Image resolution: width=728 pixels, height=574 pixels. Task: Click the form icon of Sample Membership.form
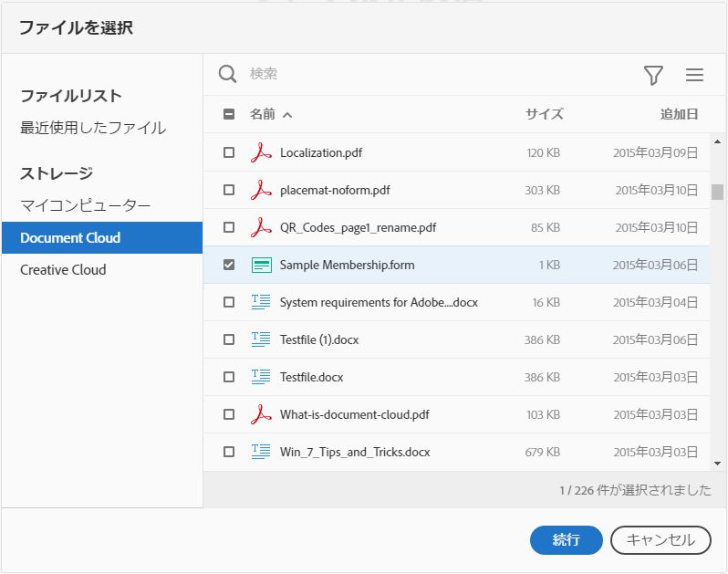262,266
